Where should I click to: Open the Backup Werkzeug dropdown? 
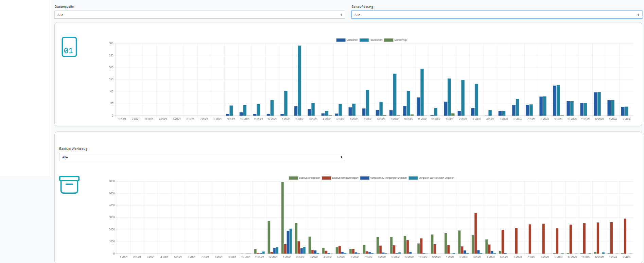click(x=202, y=157)
